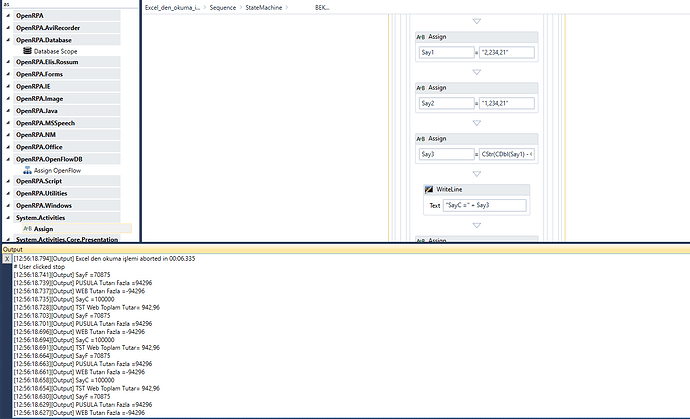The image size is (690, 419).
Task: Select the Assign OpenFlow activity icon
Action: point(27,170)
